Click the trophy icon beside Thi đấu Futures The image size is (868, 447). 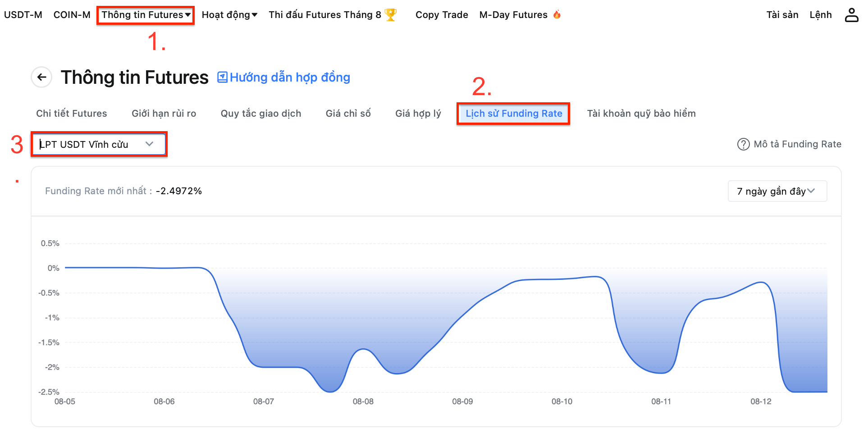pyautogui.click(x=390, y=15)
